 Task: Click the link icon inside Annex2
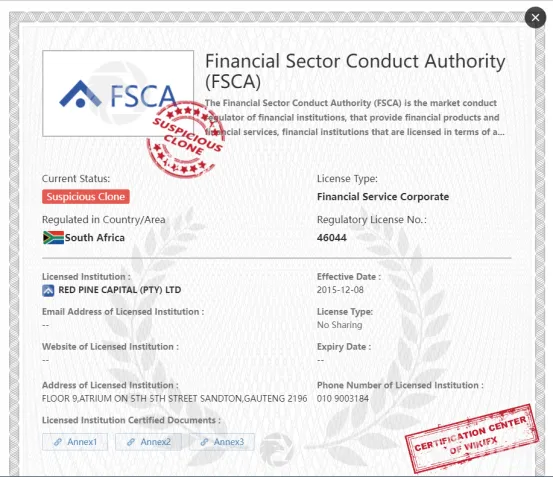131,442
